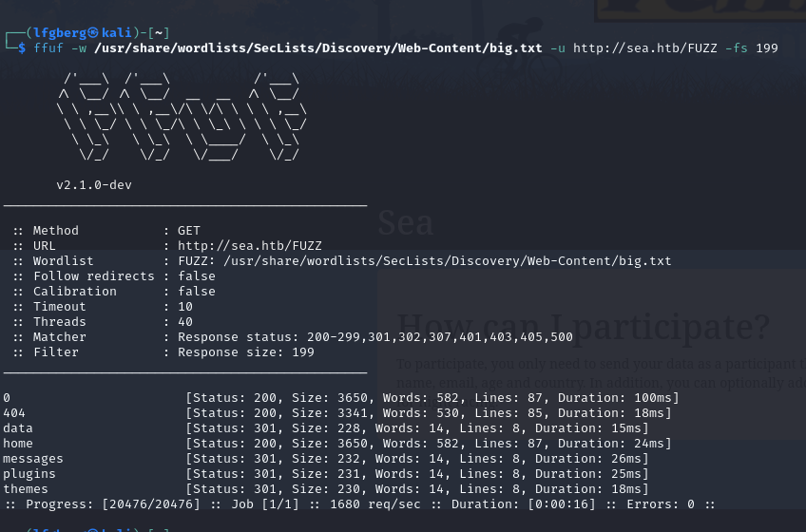The image size is (806, 532).
Task: Click the GET value on the Method line
Action: 189,231
